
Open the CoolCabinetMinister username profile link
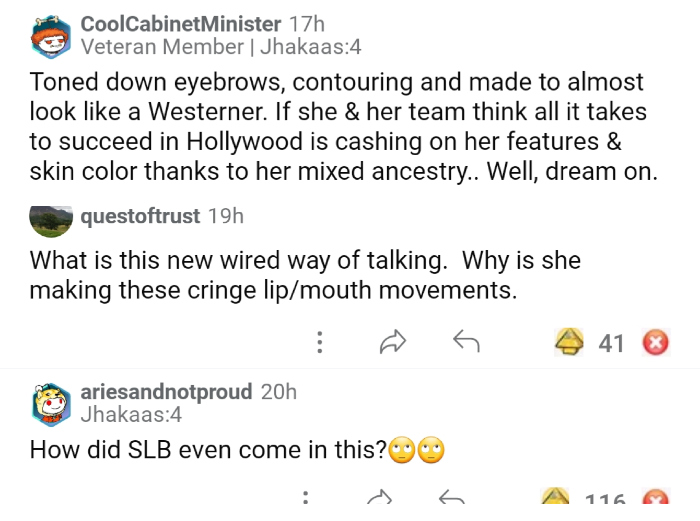[181, 24]
